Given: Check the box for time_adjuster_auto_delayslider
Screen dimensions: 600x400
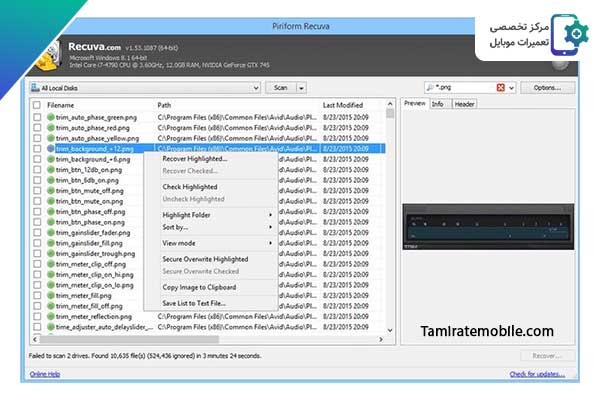Looking at the screenshot, I should 37,327.
